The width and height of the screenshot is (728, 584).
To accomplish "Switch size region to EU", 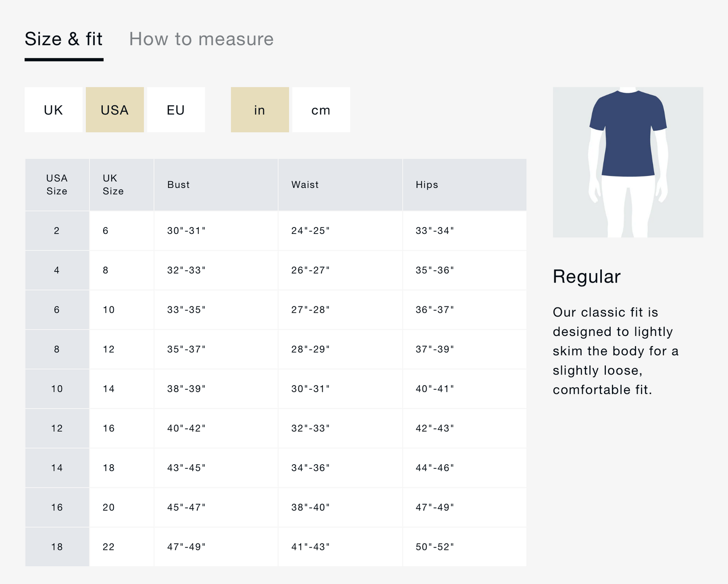I will [x=176, y=110].
